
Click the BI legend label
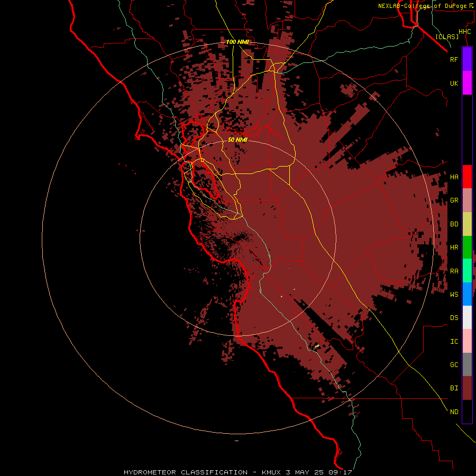[x=454, y=388]
